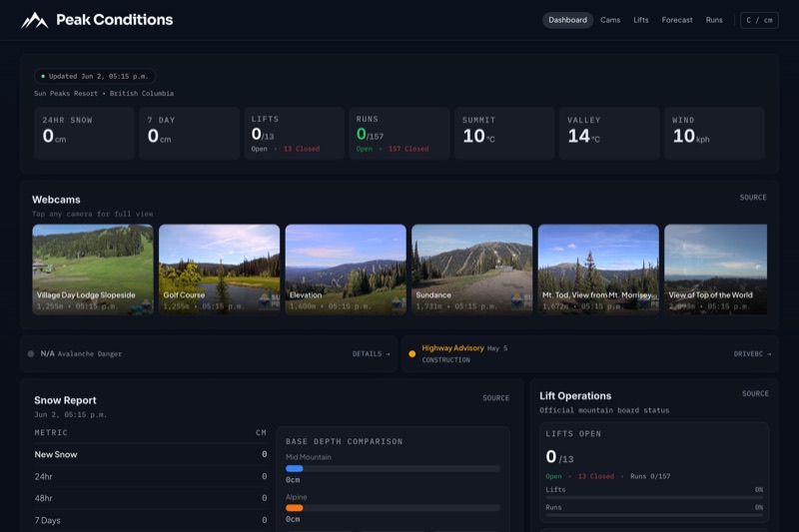Click 'Runs 0/157' in Lift Operations
The height and width of the screenshot is (532, 799).
[650, 476]
